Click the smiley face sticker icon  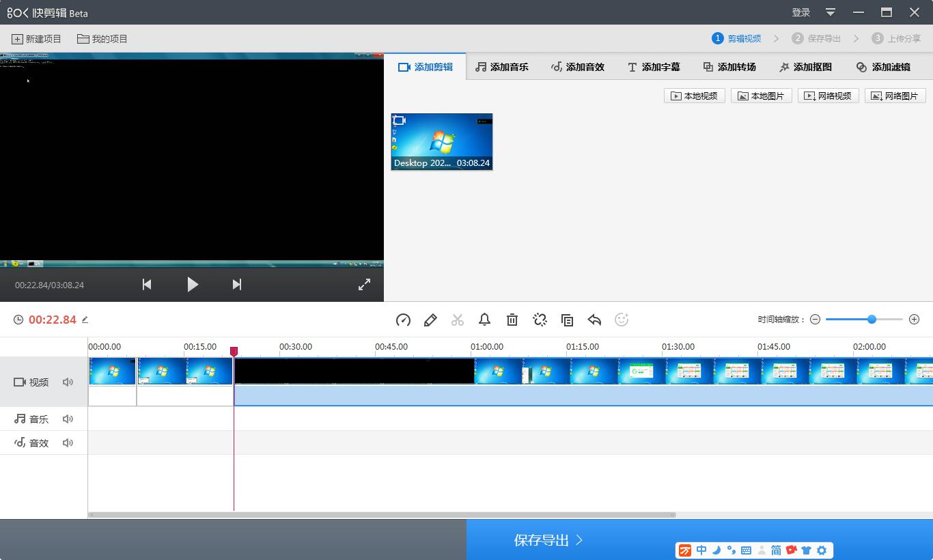pos(622,320)
